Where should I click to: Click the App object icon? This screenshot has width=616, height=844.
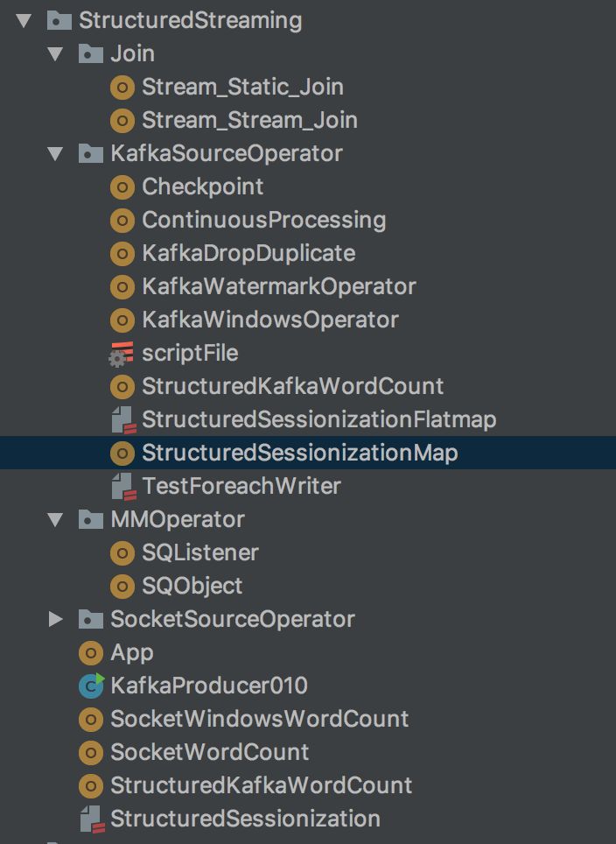(90, 652)
